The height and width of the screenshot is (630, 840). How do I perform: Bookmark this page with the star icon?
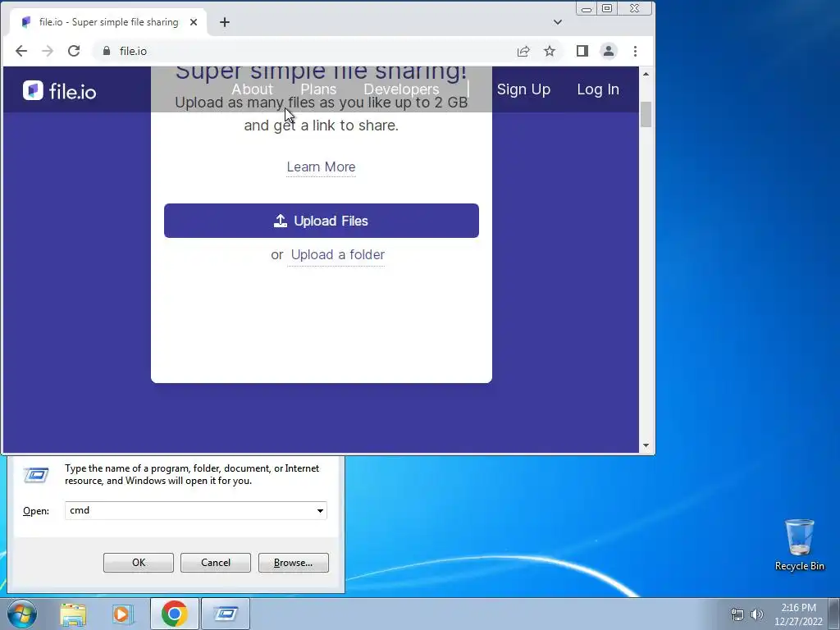[549, 51]
